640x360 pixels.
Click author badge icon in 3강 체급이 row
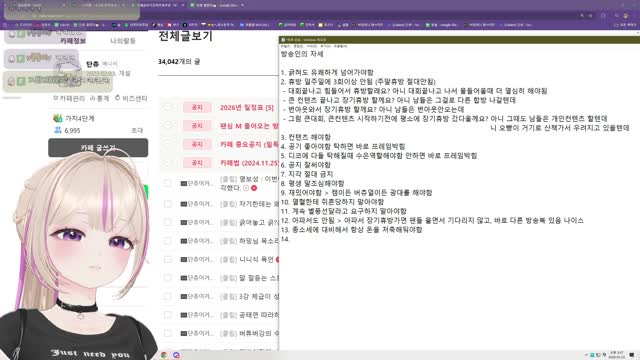(183, 296)
